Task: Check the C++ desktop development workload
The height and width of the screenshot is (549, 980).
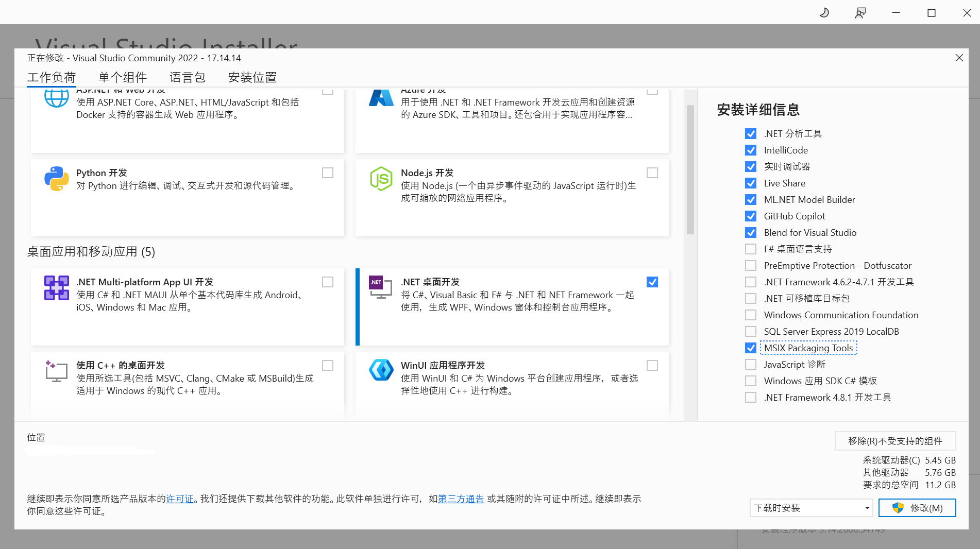Action: [328, 365]
